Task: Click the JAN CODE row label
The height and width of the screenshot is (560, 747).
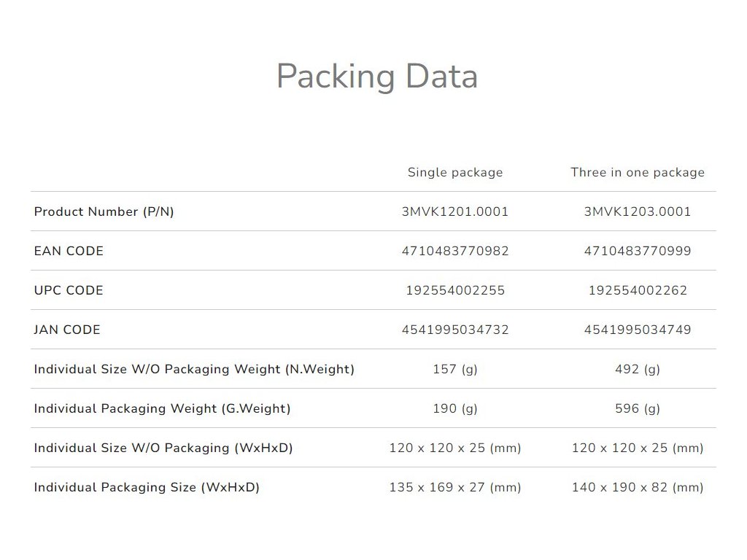Action: click(x=67, y=330)
